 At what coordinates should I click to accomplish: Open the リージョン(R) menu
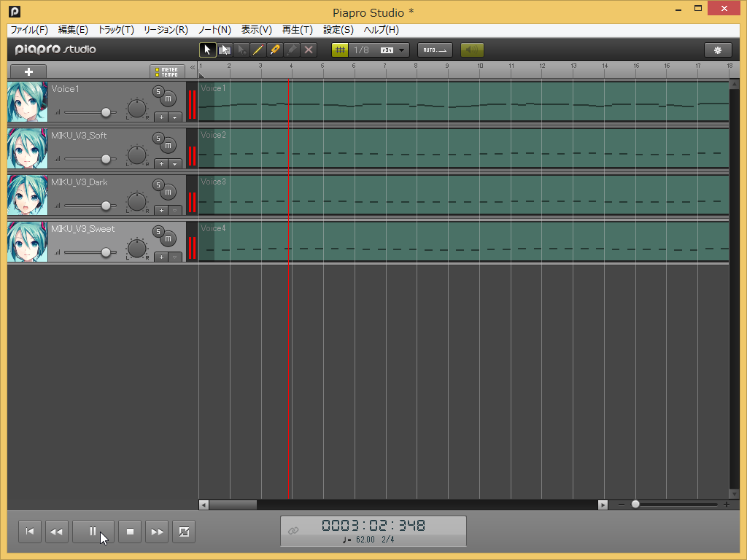coord(166,29)
